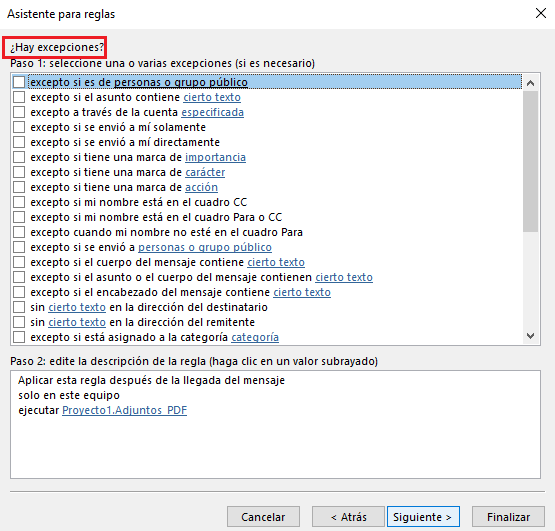Enable 'excepto si se envió a mí solamente'

[x=19, y=127]
